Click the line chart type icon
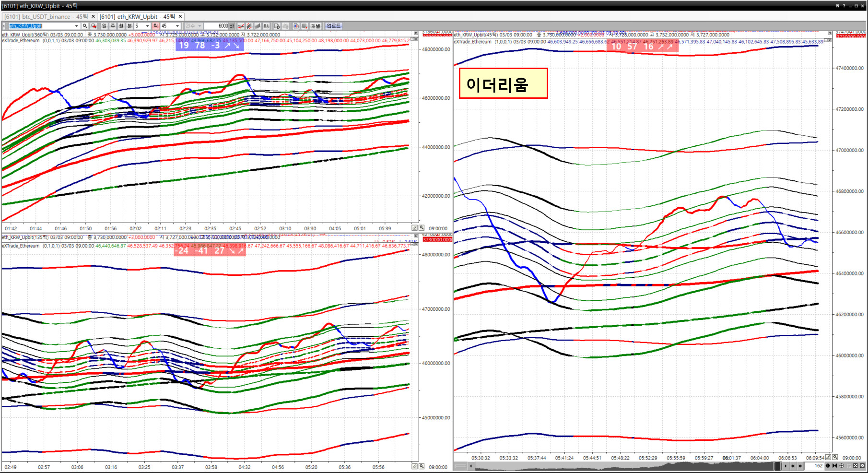 point(241,26)
